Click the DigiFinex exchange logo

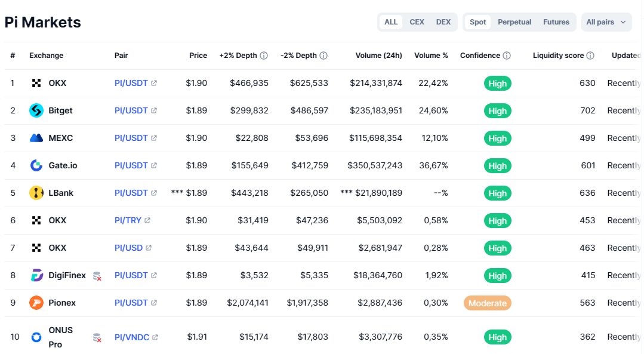pyautogui.click(x=36, y=275)
